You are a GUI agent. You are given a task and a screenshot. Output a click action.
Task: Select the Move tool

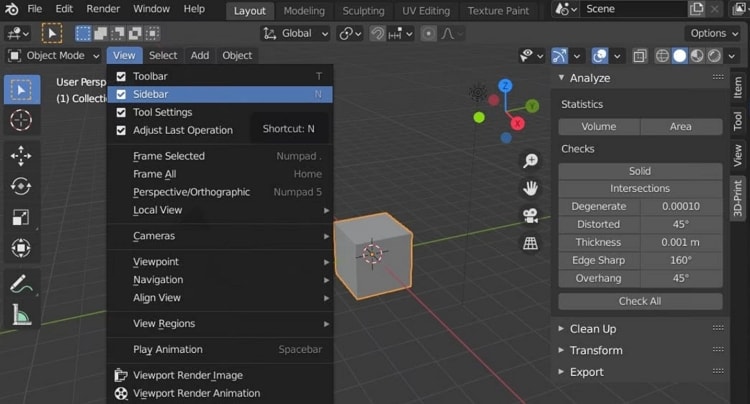tap(21, 155)
